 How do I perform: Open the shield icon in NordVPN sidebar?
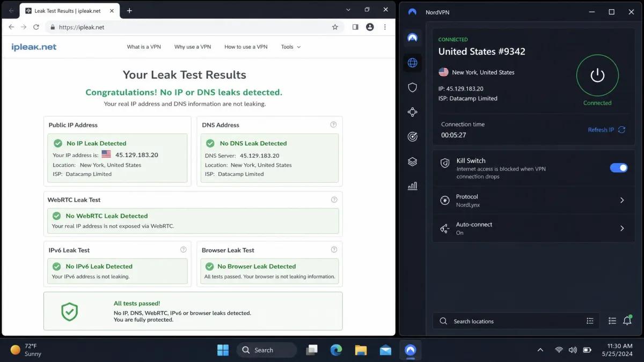[x=412, y=87]
